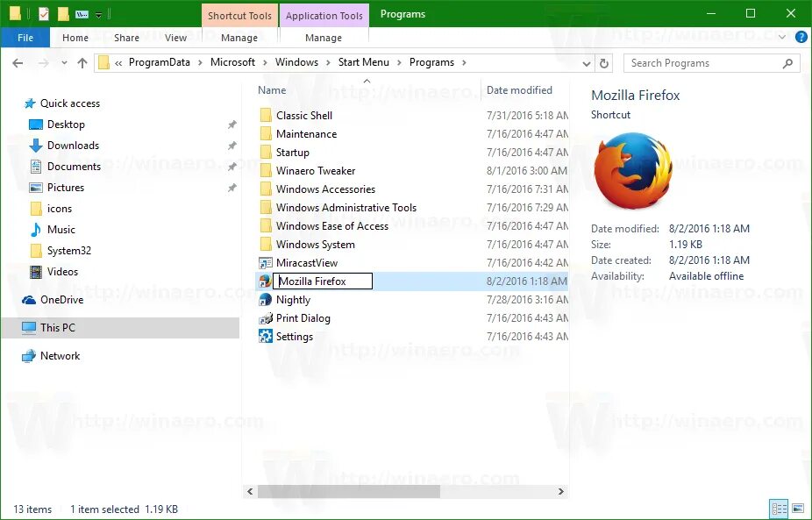
Task: Select the Classic Shell folder icon
Action: pos(265,116)
